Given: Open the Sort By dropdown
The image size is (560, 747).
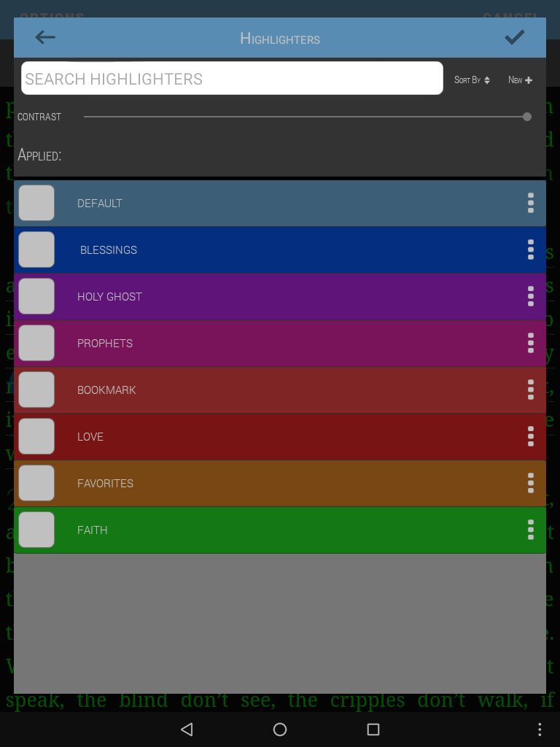Looking at the screenshot, I should 472,80.
